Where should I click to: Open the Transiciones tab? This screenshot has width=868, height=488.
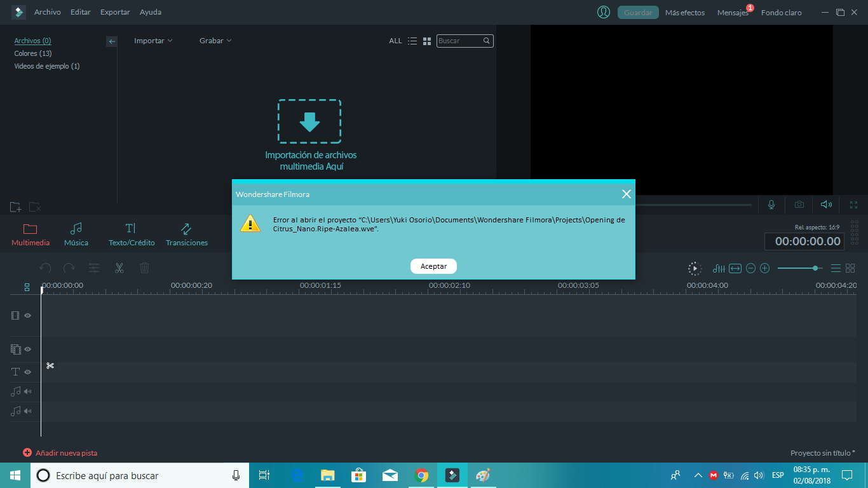point(187,234)
